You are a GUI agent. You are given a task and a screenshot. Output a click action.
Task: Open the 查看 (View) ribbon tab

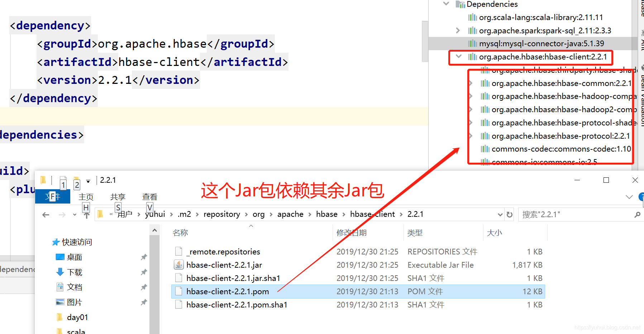[x=150, y=197]
